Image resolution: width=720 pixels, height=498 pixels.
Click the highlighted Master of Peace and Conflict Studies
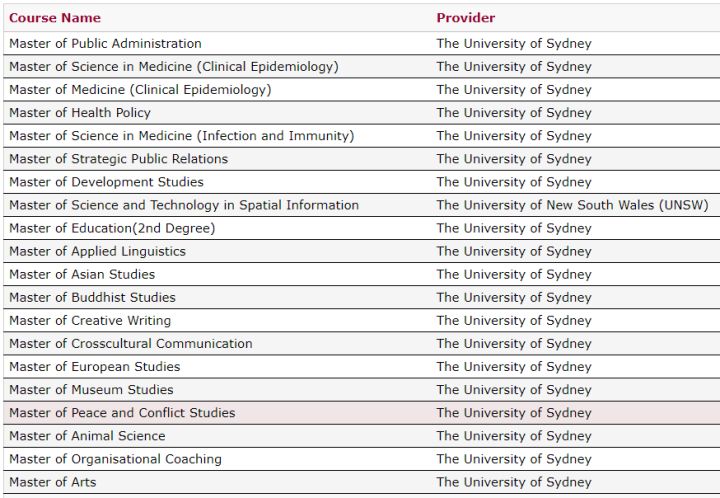click(122, 413)
